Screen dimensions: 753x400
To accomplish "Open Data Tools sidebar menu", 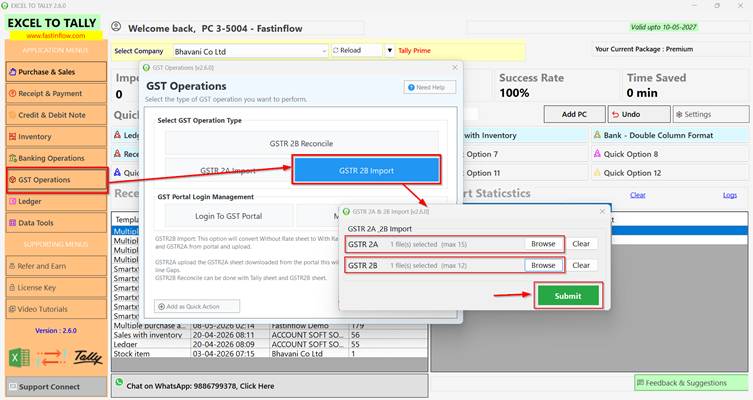I will click(x=56, y=223).
